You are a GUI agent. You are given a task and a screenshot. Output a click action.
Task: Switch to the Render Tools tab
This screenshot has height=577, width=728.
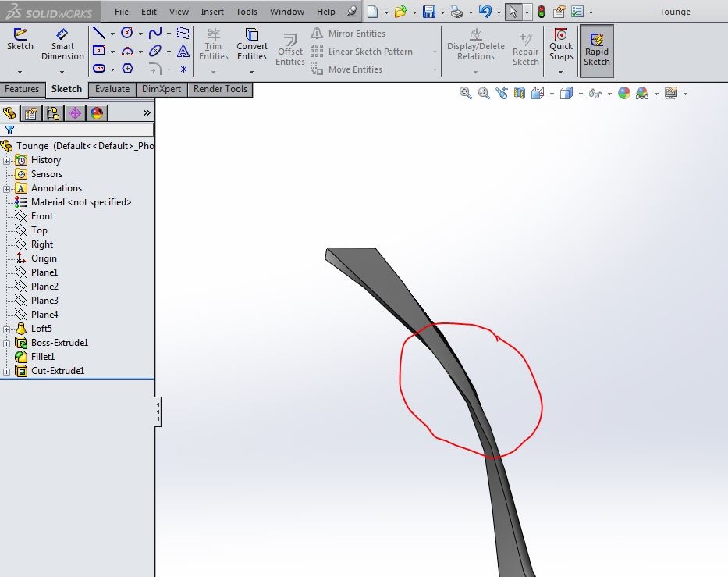click(x=221, y=89)
